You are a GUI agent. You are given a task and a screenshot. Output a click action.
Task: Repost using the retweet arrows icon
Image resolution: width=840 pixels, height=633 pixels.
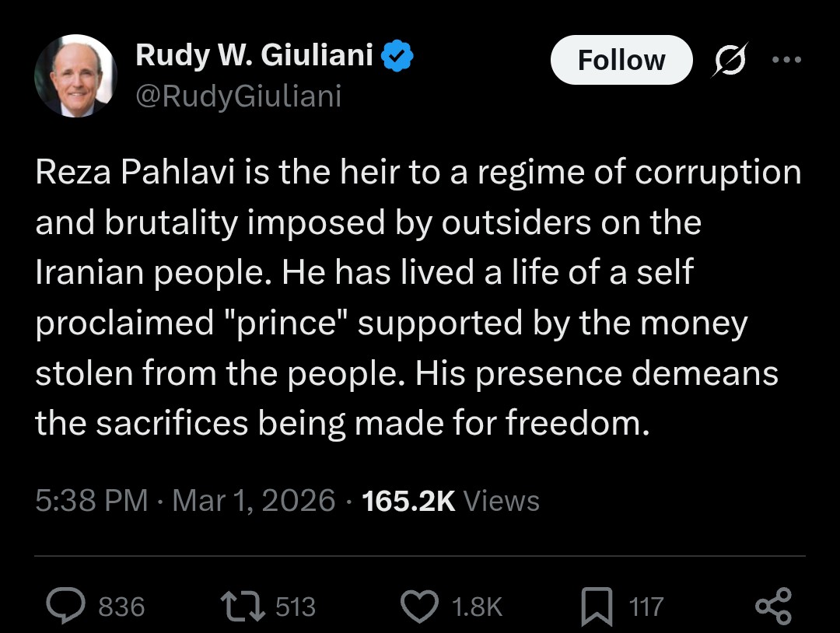(x=243, y=606)
